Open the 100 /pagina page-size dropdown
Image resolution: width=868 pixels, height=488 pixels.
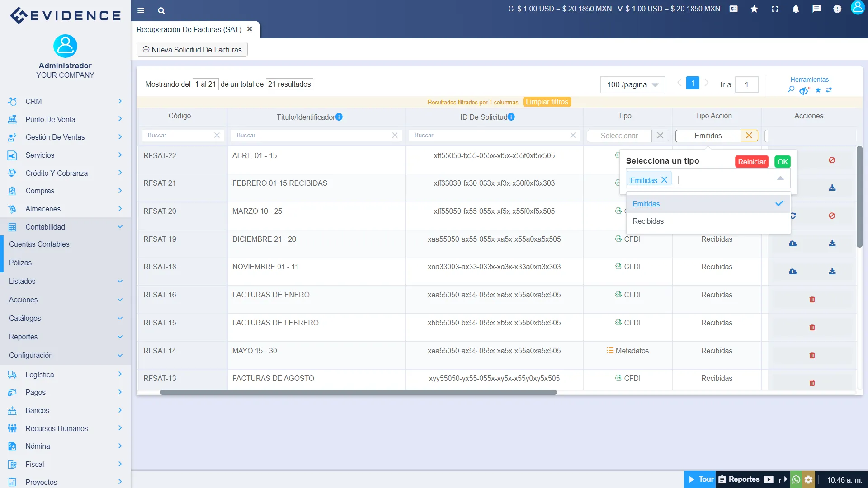tap(632, 84)
